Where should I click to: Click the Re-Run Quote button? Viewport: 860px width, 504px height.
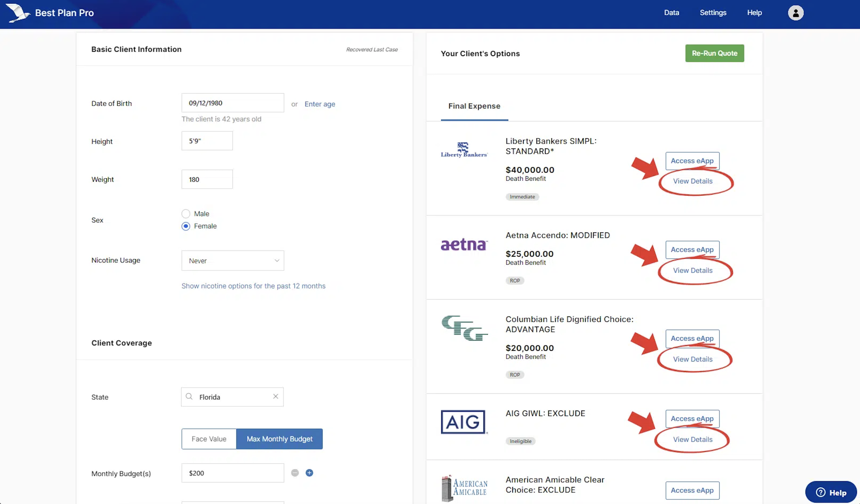pyautogui.click(x=714, y=53)
